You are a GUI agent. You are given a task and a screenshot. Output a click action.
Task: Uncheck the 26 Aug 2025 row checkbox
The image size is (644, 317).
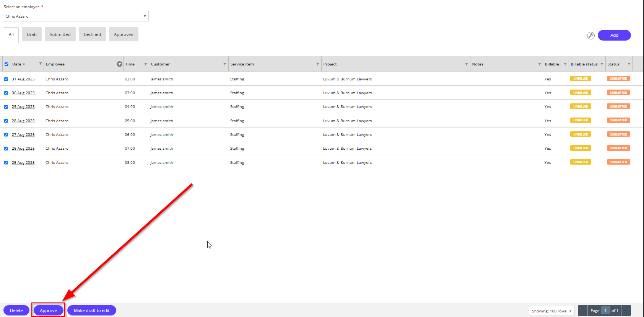click(x=6, y=149)
